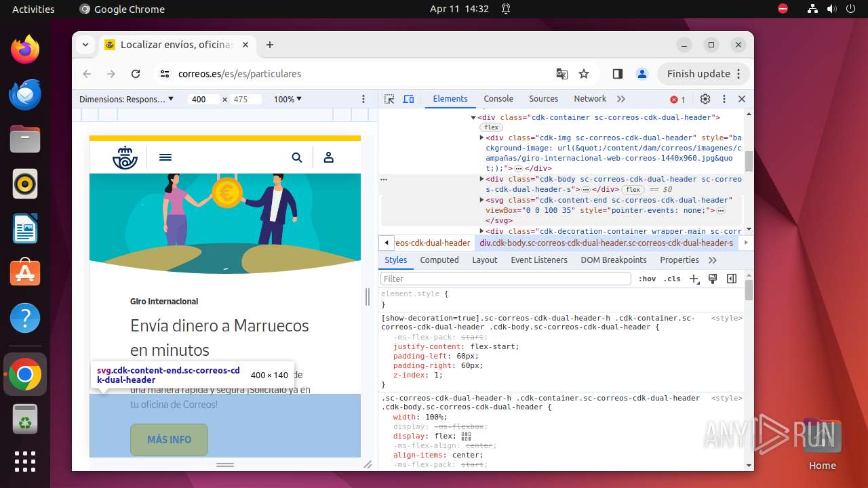Click the Correos logo on the page
Viewport: 868px width, 488px height.
(x=125, y=157)
